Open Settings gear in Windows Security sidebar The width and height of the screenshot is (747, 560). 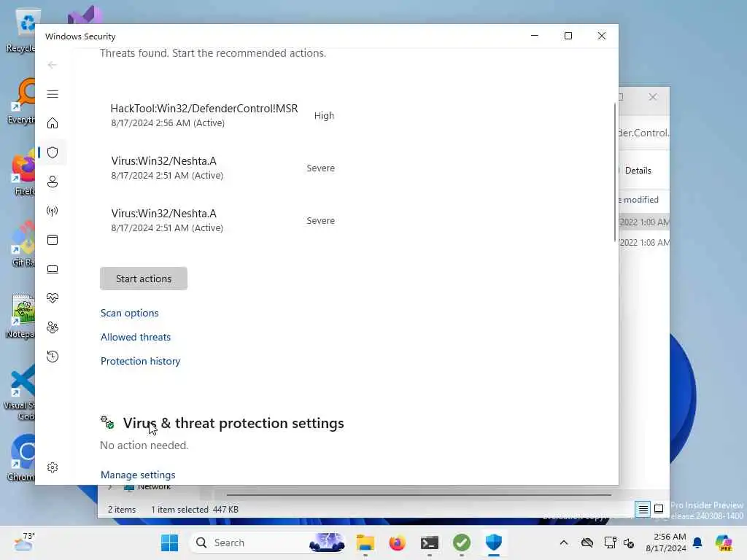point(53,467)
